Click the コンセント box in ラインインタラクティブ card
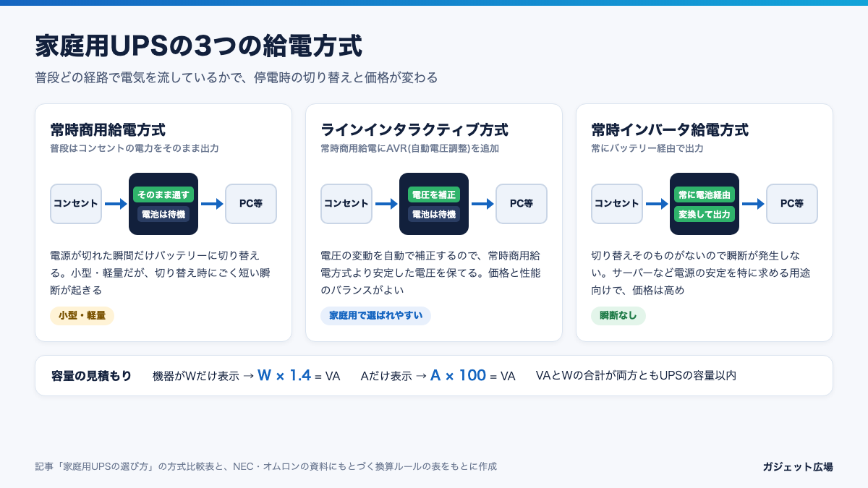The width and height of the screenshot is (868, 488). click(x=346, y=204)
